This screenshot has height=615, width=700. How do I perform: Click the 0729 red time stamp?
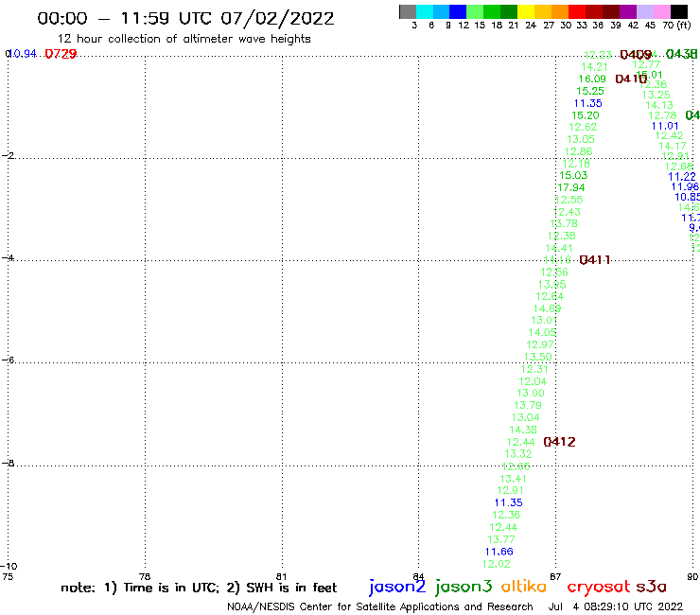61,54
